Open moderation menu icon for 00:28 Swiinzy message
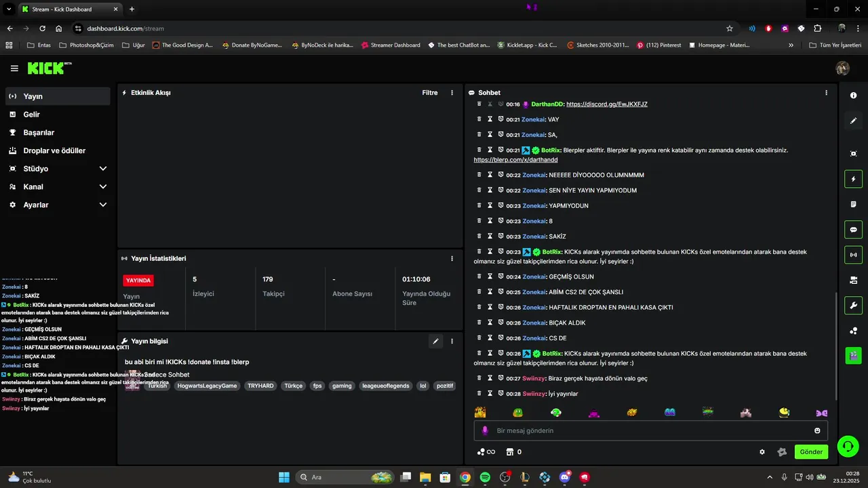The image size is (868, 488). pos(479,393)
